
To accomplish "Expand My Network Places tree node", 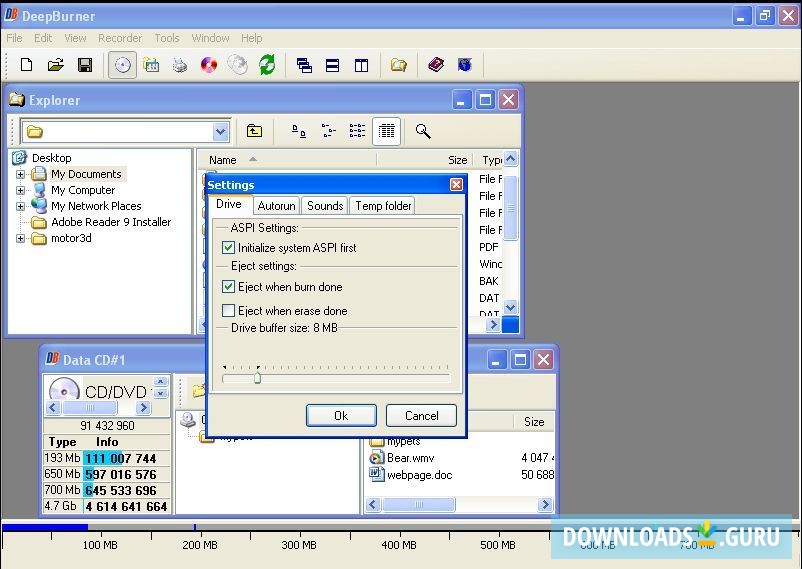I will pyautogui.click(x=20, y=206).
